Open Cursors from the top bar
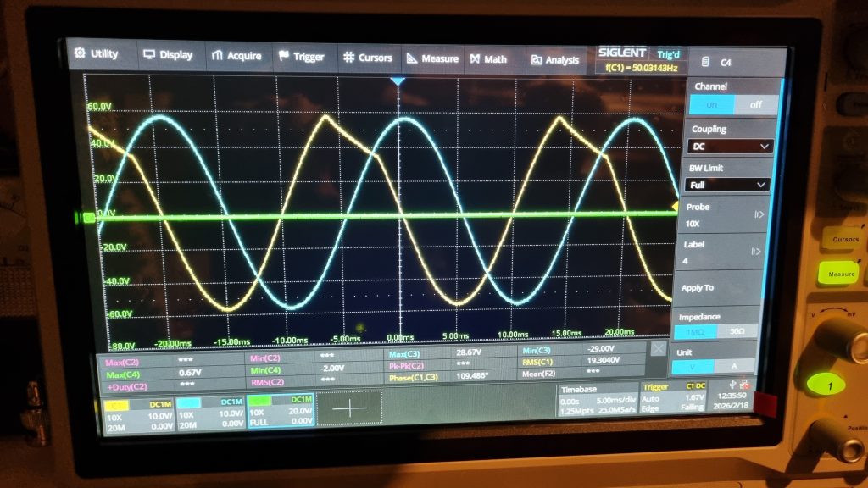The image size is (868, 488). tap(367, 58)
